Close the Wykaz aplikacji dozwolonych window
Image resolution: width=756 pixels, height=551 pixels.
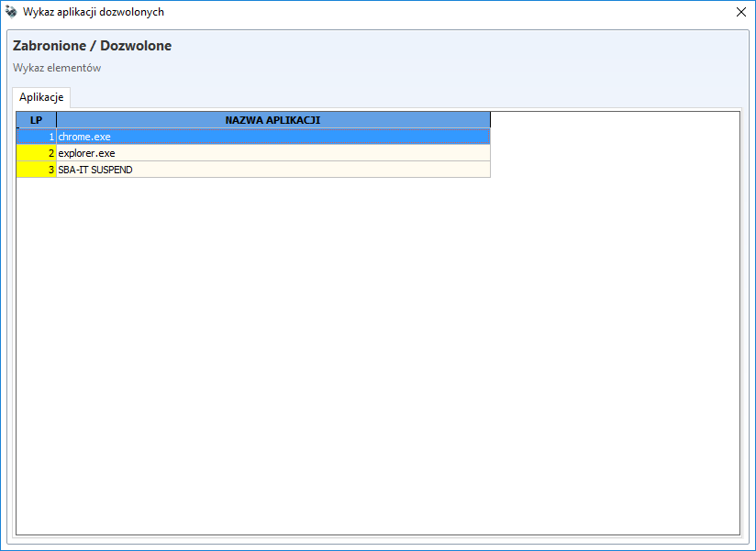[741, 12]
